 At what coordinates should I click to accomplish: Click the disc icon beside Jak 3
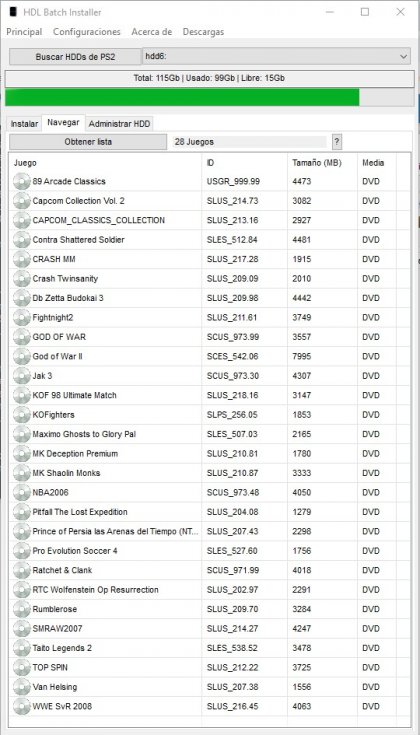pos(22,376)
